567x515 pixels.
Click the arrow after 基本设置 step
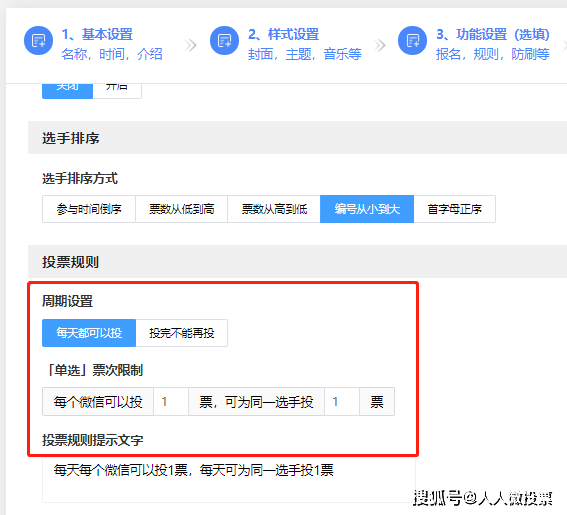point(191,45)
